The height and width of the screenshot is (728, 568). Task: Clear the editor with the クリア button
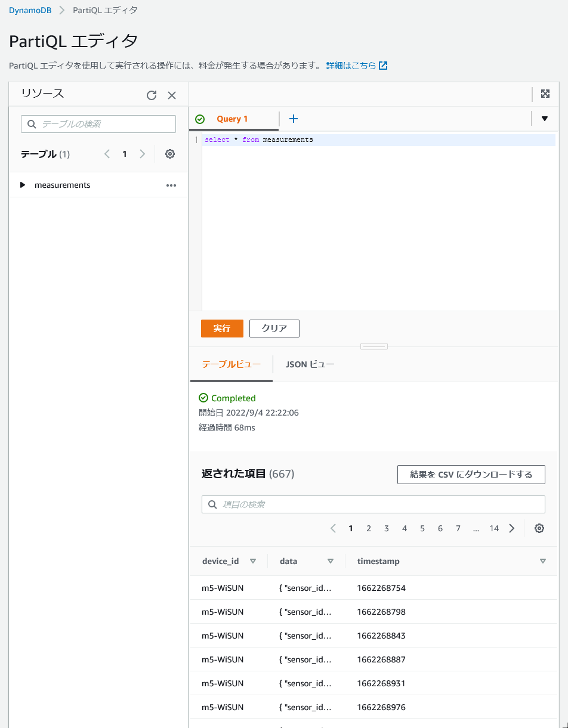(274, 329)
